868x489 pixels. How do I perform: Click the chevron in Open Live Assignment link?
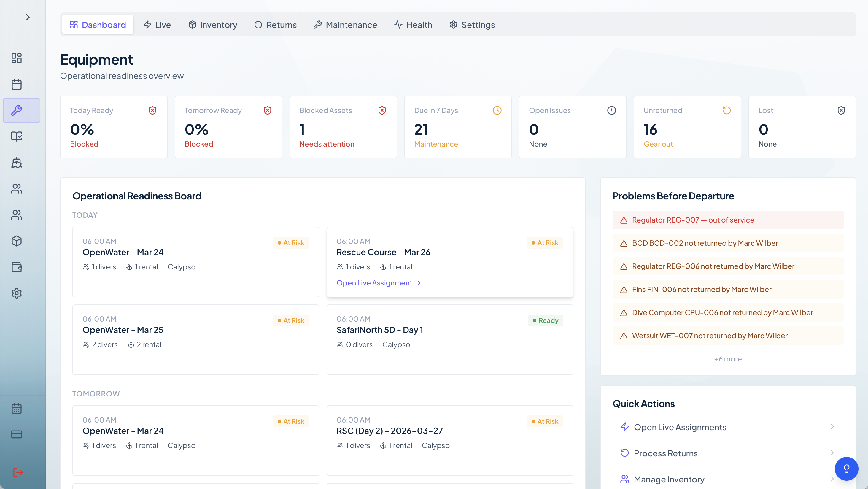(x=419, y=283)
